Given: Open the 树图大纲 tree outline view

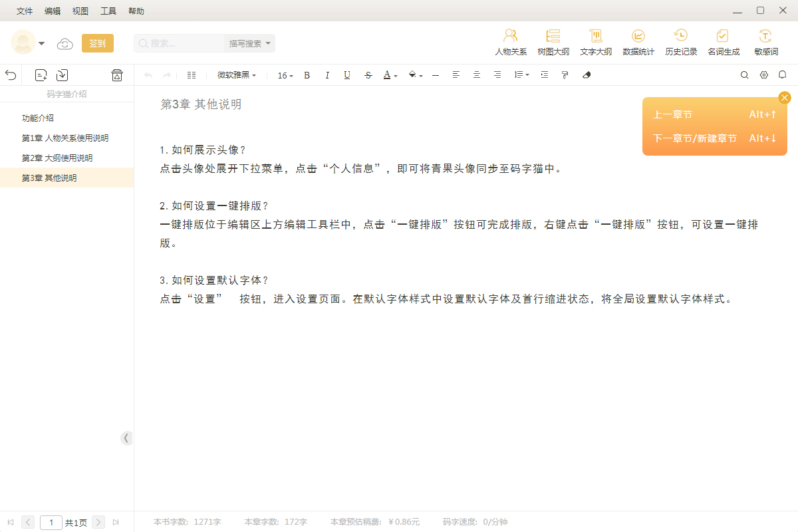Looking at the screenshot, I should [x=553, y=42].
